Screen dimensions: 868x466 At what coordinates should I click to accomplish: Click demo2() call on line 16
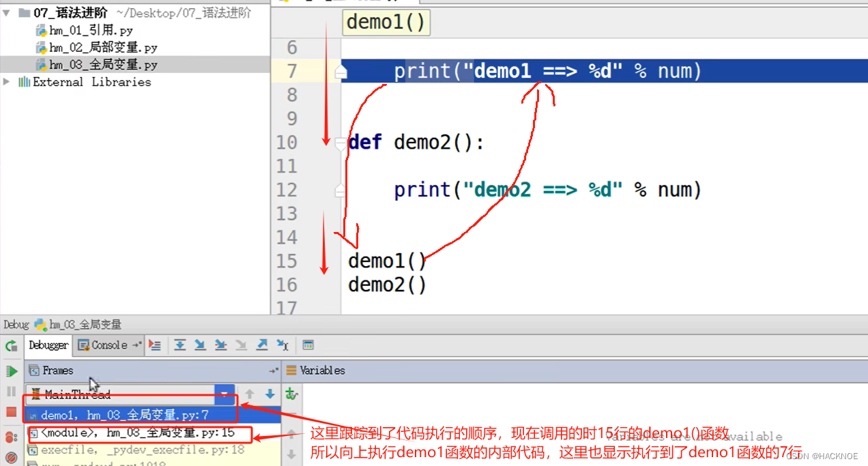tap(387, 285)
